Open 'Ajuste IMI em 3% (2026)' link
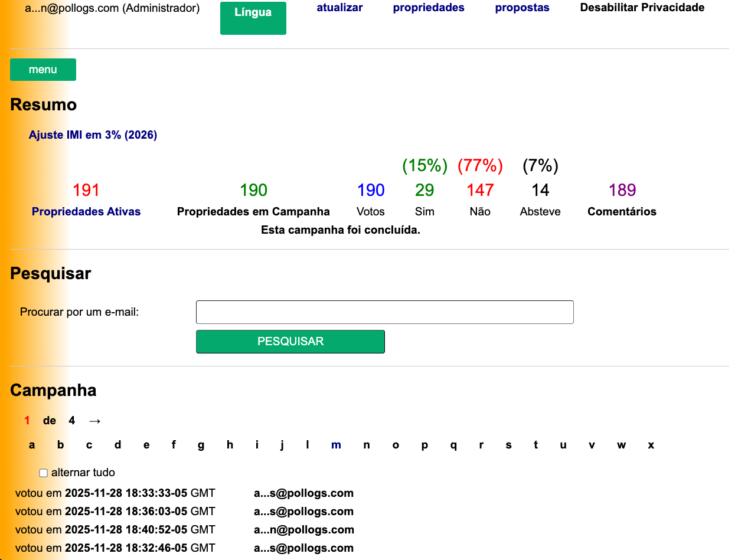 [x=93, y=135]
